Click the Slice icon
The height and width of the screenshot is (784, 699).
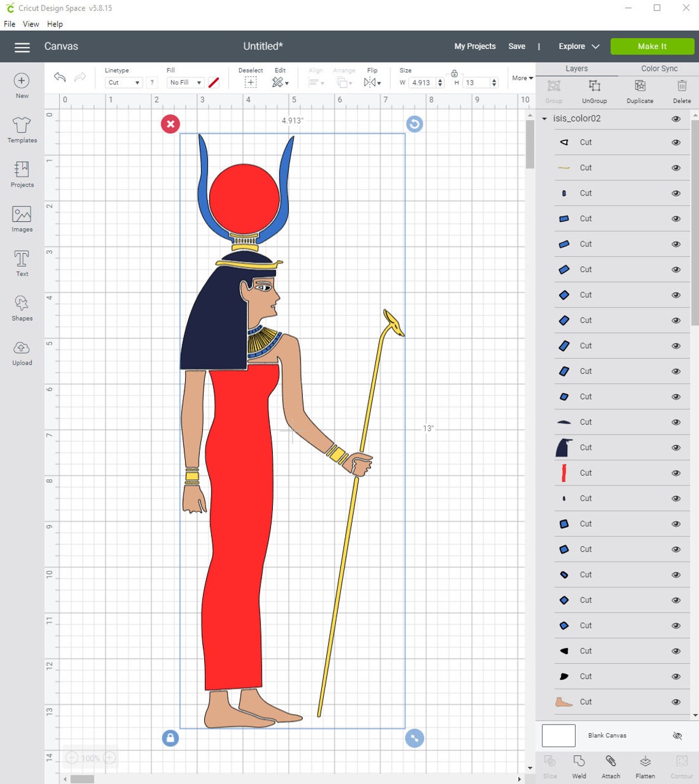pos(550,765)
